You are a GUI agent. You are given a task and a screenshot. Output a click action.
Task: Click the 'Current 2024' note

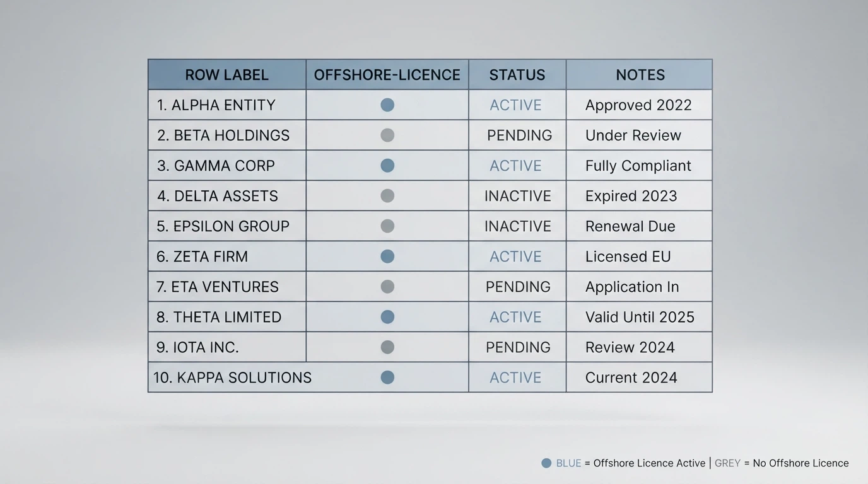pyautogui.click(x=631, y=377)
